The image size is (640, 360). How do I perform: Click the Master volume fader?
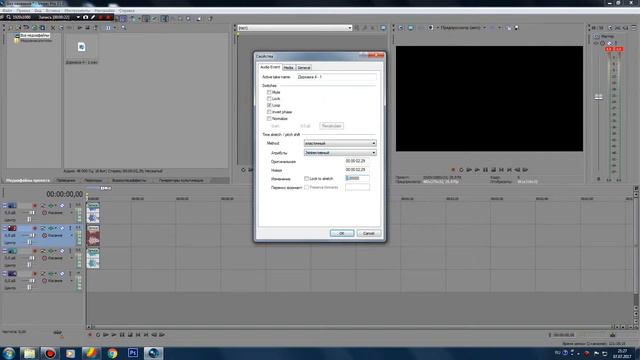coord(598,97)
